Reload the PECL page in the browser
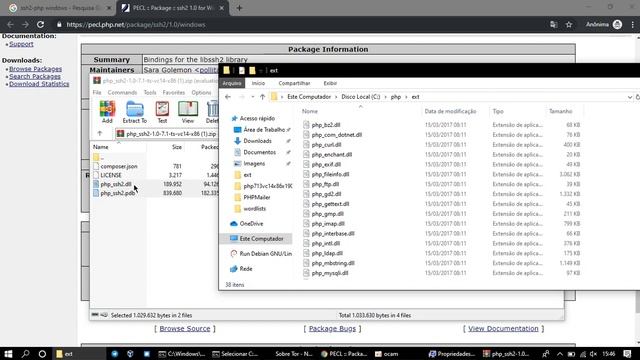This screenshot has width=640, height=360. coord(40,24)
